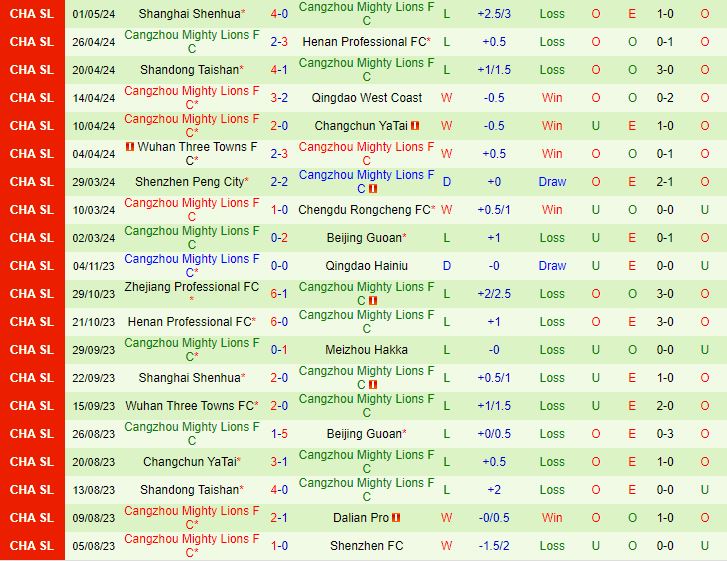Click Cangzhou Mighty Lions home on 26/04/24
Viewport: 727px width, 561px height.
point(192,42)
